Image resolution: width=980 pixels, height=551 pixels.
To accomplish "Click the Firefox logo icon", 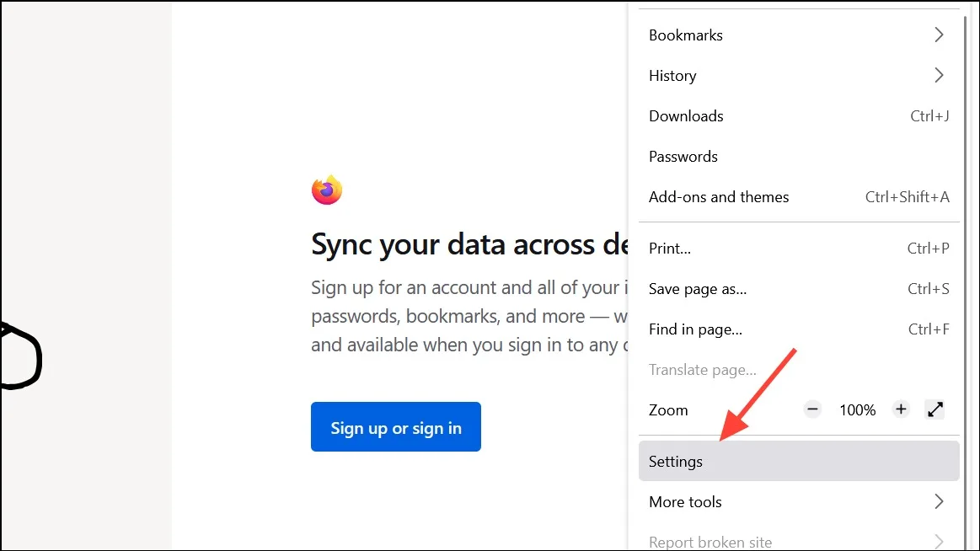I will pos(327,190).
